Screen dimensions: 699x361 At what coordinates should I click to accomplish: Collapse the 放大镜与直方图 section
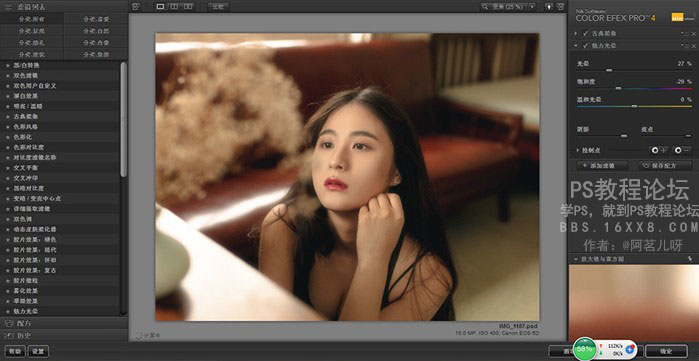(576, 259)
